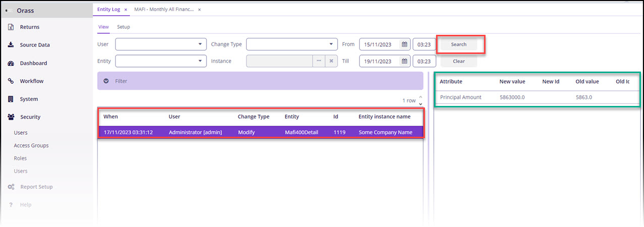644x227 pixels.
Task: Click the Dashboard gauge icon
Action: pyautogui.click(x=11, y=63)
